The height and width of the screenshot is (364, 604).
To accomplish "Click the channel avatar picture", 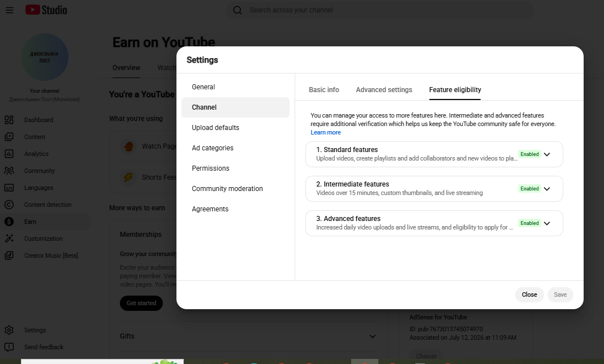I will point(45,57).
